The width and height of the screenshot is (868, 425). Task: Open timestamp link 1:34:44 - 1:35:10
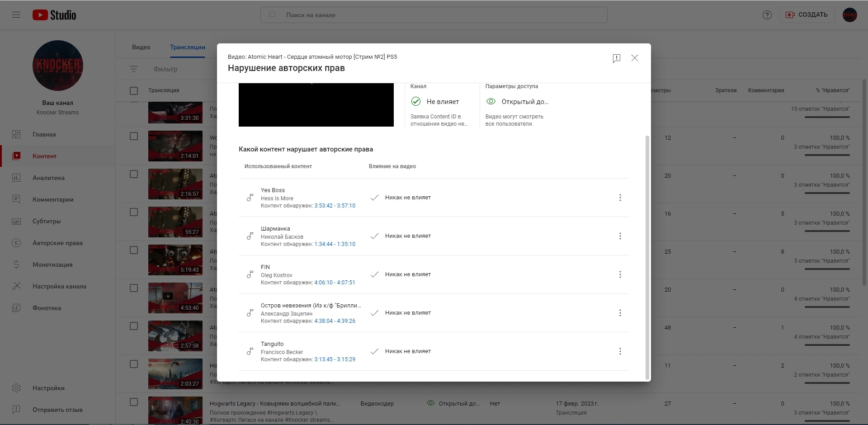click(335, 244)
